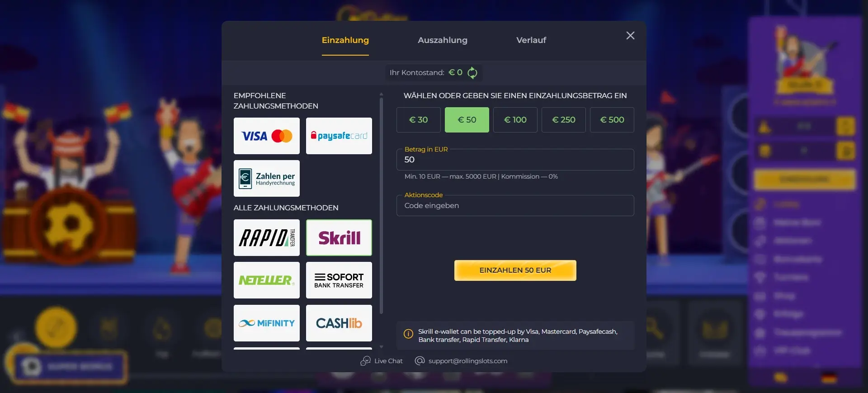
Task: Open the Verlauf tab
Action: tap(531, 40)
